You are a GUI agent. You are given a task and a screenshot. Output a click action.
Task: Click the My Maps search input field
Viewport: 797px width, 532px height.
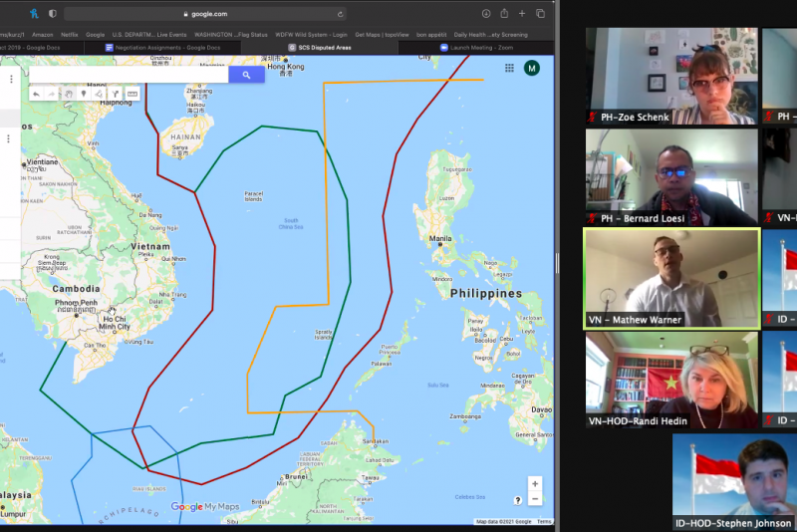coord(130,75)
